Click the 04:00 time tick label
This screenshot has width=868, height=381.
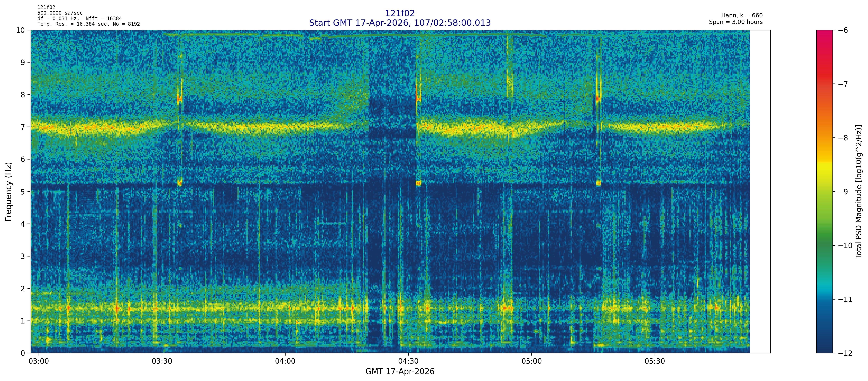(285, 362)
